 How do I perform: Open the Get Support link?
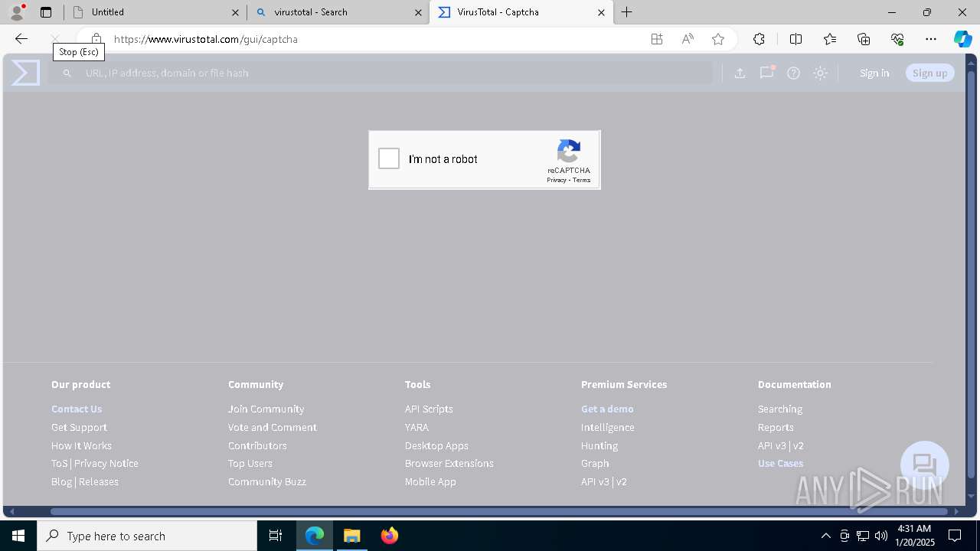click(x=79, y=427)
